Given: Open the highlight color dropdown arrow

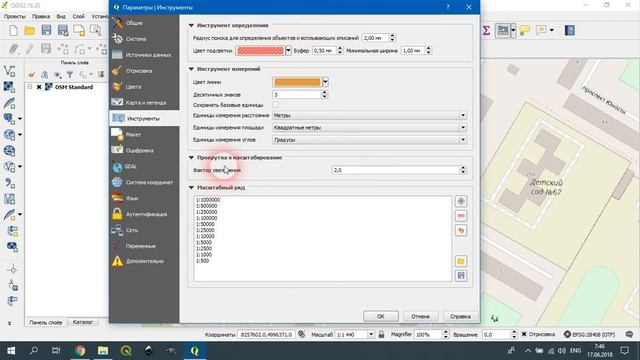Looking at the screenshot, I should tap(288, 50).
